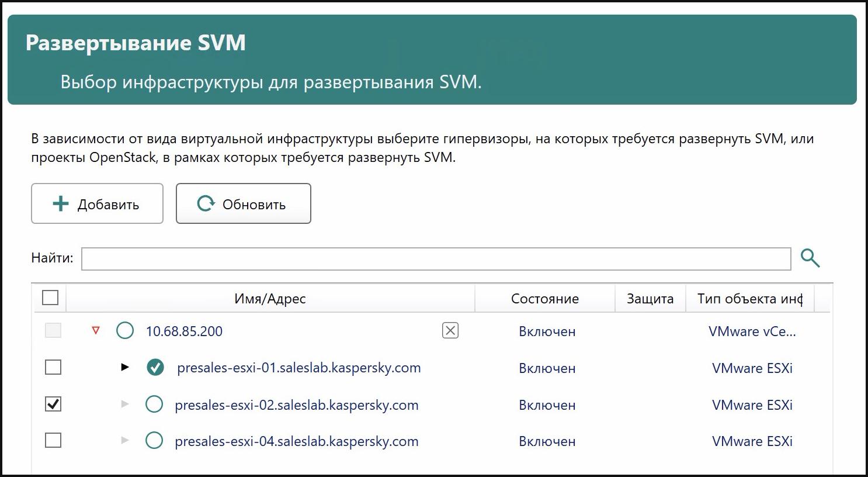This screenshot has height=477, width=868.
Task: Click the green checkmark status icon for presales-esxi-01
Action: coord(155,368)
